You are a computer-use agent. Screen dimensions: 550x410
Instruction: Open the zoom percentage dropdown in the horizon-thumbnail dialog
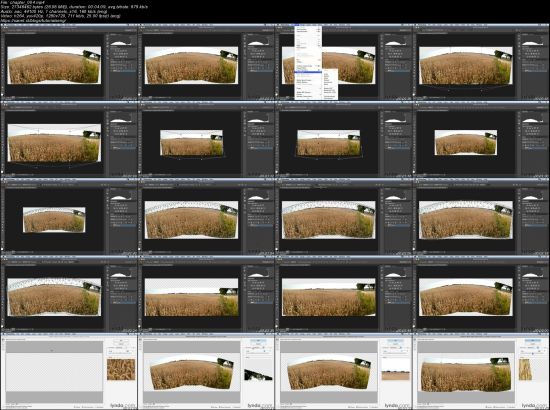pyautogui.click(x=286, y=404)
